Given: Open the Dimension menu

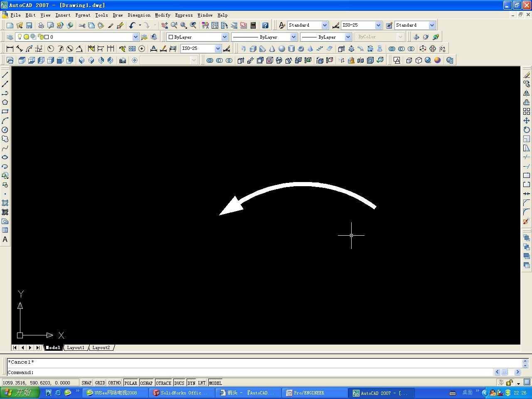Looking at the screenshot, I should coord(139,15).
